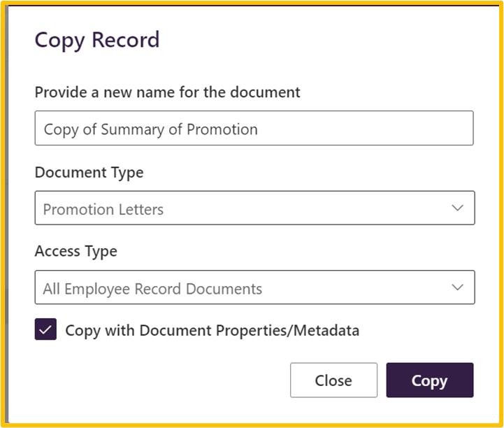This screenshot has width=504, height=428.
Task: Click the Document Type chevron arrow
Action: 457,208
